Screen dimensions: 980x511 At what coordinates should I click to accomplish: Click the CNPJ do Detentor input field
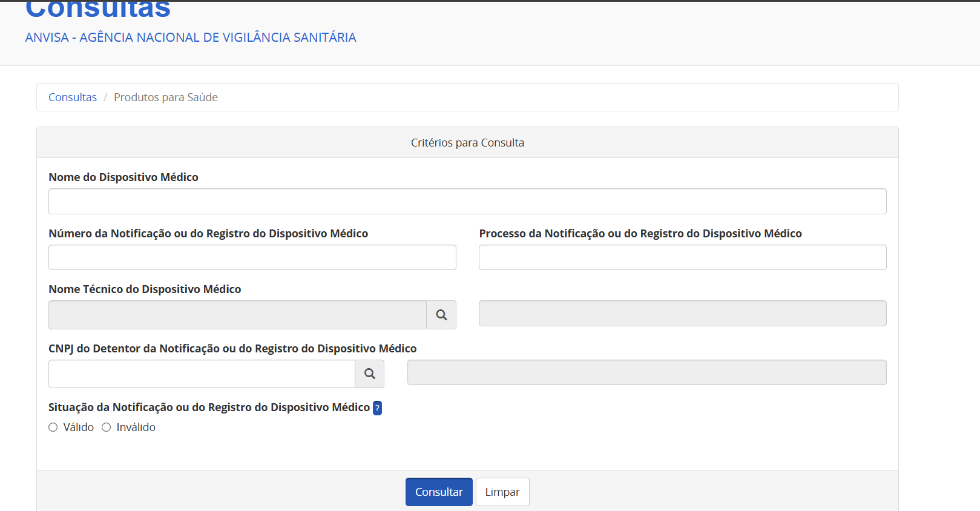tap(202, 374)
